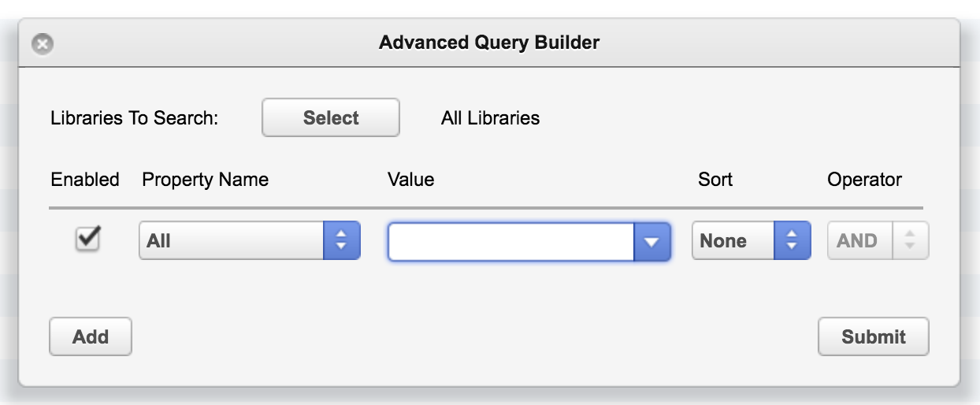Screen dimensions: 980x405
Task: Open the Sort dropdown set to None
Action: (751, 241)
